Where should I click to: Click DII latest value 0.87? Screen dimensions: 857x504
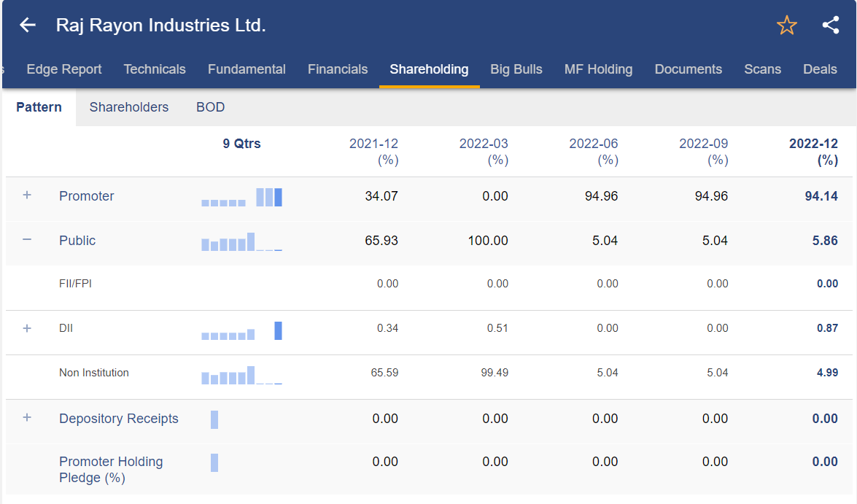tap(828, 328)
